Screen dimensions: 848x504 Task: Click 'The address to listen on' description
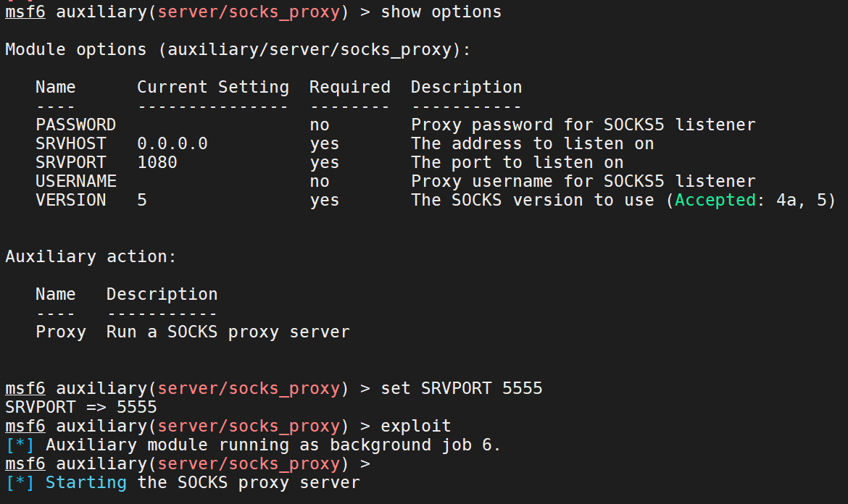533,143
